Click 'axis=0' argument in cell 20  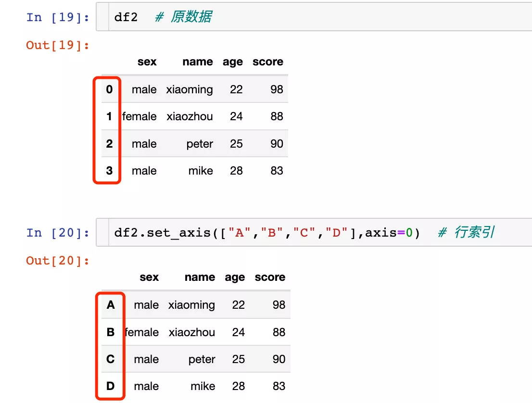click(x=389, y=233)
